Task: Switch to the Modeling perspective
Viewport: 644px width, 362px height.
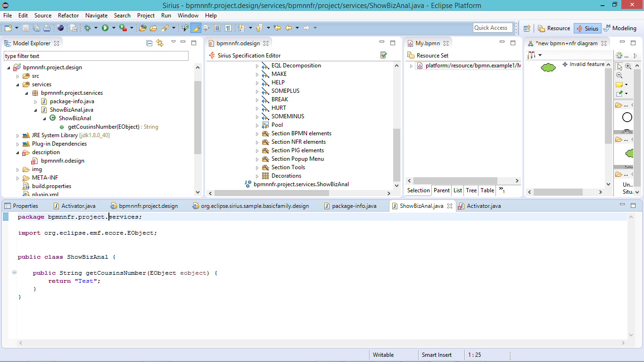Action: point(620,28)
